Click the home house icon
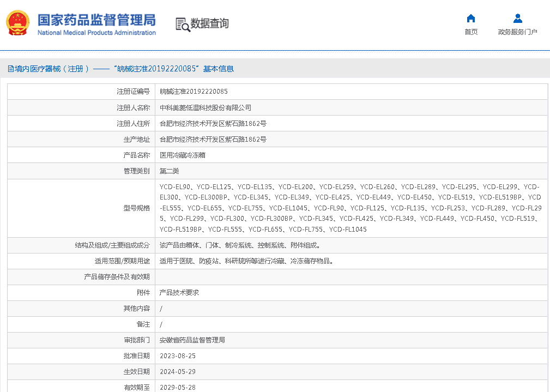This screenshot has height=392, width=550. coord(471,18)
